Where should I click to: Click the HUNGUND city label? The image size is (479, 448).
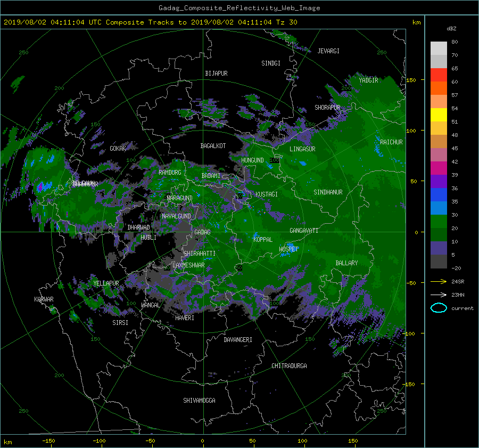[252, 160]
